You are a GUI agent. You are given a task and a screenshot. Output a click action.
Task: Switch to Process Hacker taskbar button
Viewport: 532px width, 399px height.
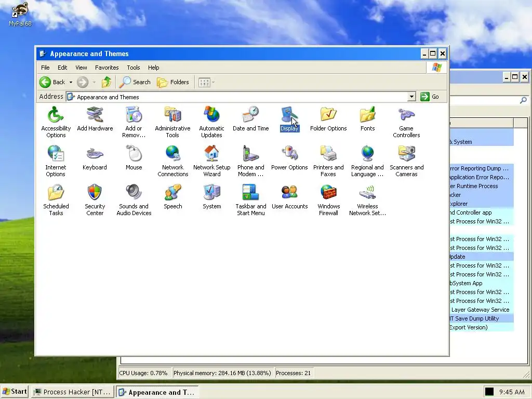coord(73,392)
